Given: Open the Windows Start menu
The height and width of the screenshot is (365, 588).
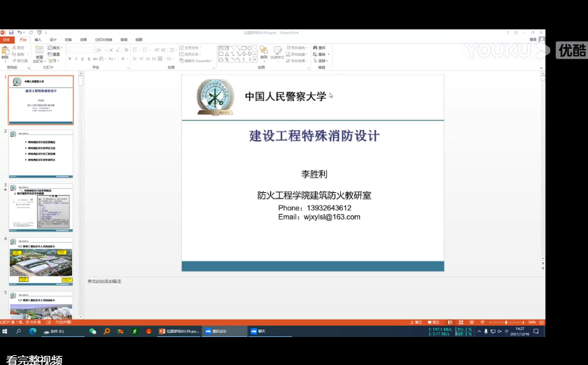Looking at the screenshot, I should (5, 331).
